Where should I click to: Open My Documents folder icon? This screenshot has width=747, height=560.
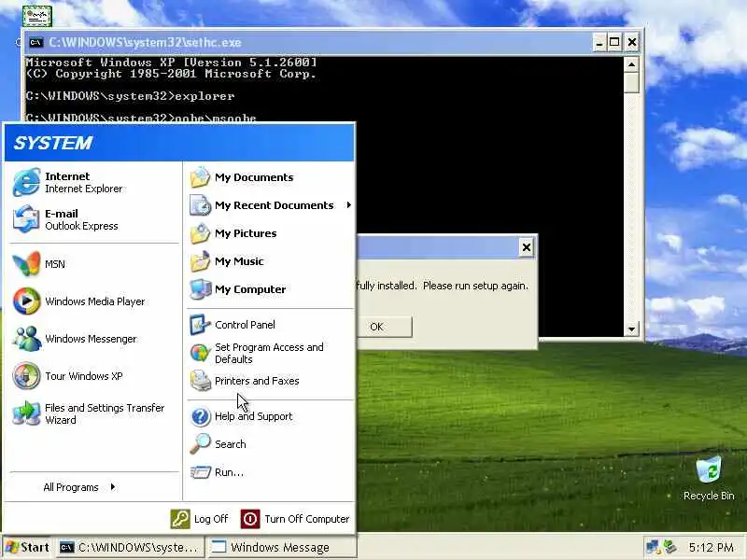pyautogui.click(x=200, y=177)
